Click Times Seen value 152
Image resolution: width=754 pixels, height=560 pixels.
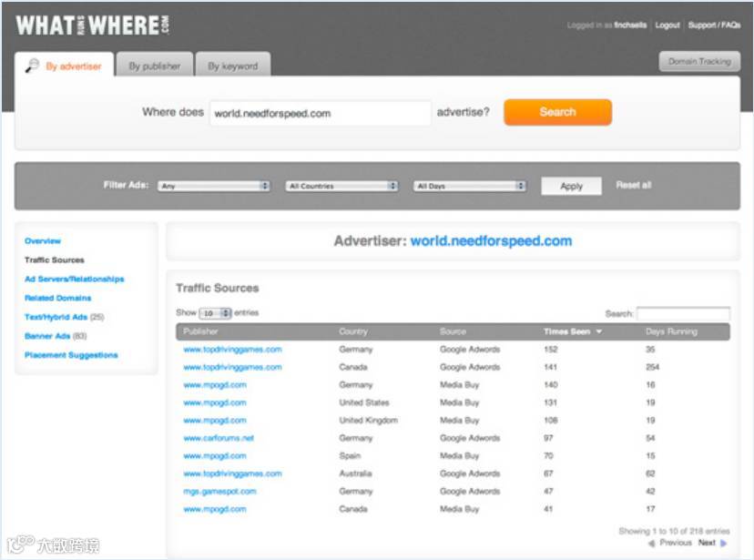(x=551, y=350)
